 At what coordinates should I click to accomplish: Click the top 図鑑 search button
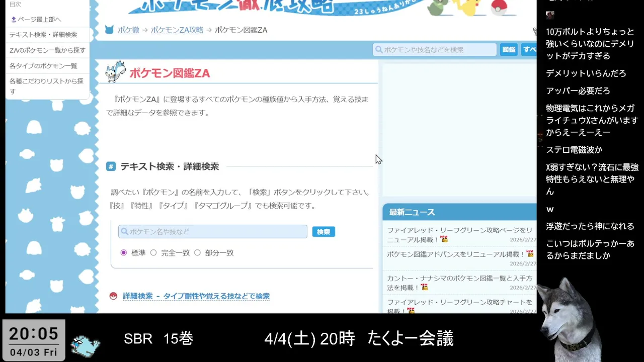coord(509,50)
